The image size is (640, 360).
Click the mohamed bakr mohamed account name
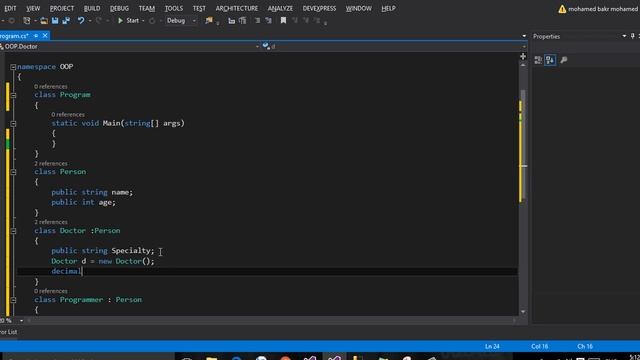[603, 9]
